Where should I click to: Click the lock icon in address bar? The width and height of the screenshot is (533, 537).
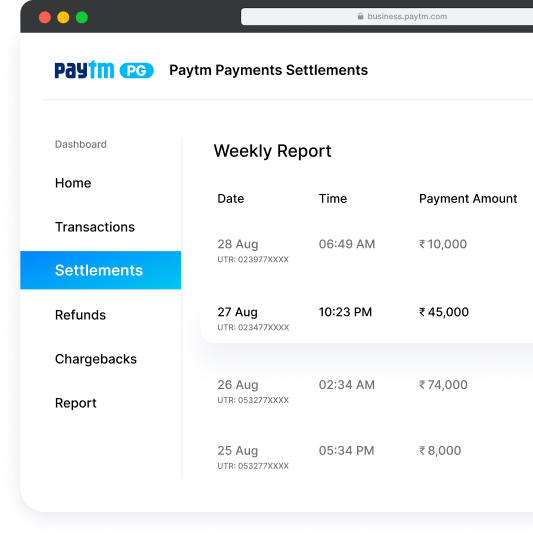coord(360,16)
